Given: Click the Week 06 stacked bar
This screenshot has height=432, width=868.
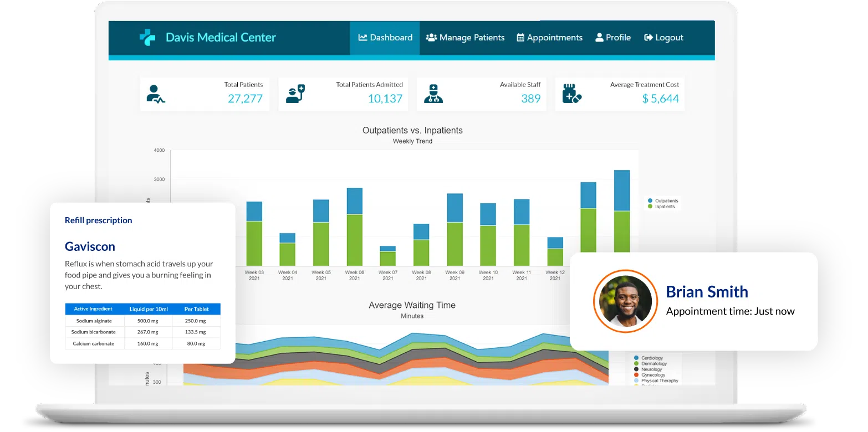Looking at the screenshot, I should pyautogui.click(x=354, y=227).
